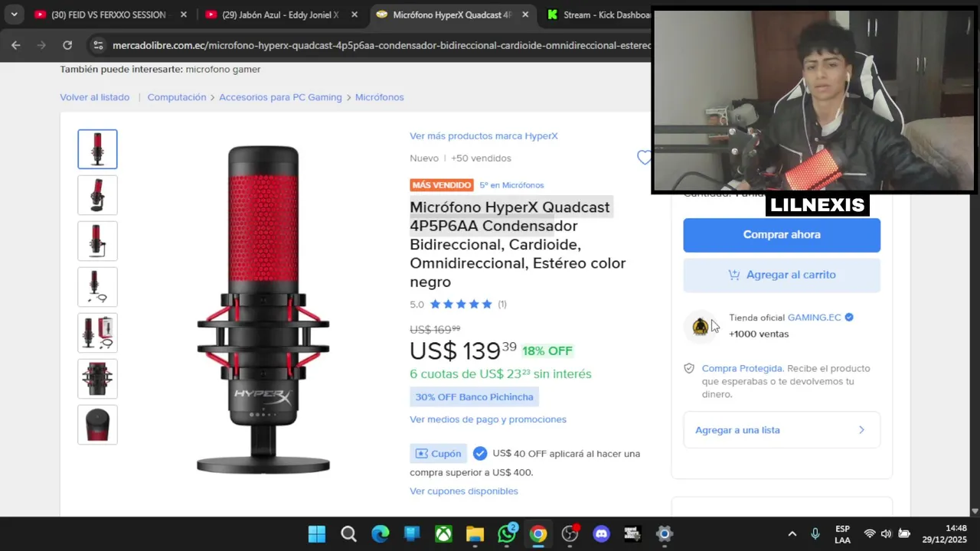Click the browser back arrow
The width and height of the screenshot is (980, 551).
(16, 45)
